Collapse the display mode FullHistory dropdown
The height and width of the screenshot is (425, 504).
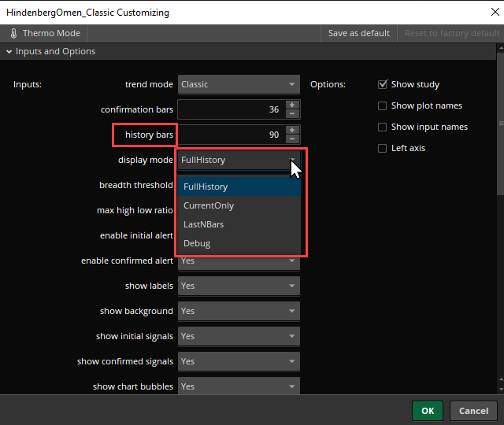(x=239, y=160)
